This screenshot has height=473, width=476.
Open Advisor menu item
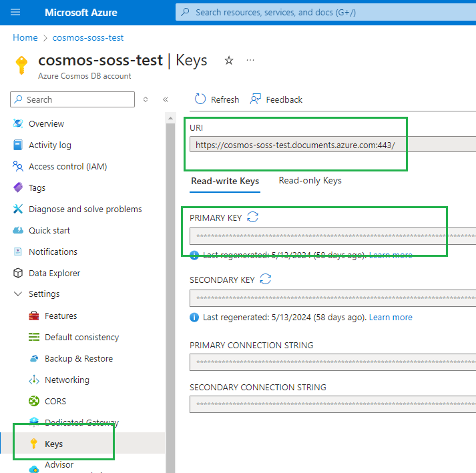[x=59, y=464]
